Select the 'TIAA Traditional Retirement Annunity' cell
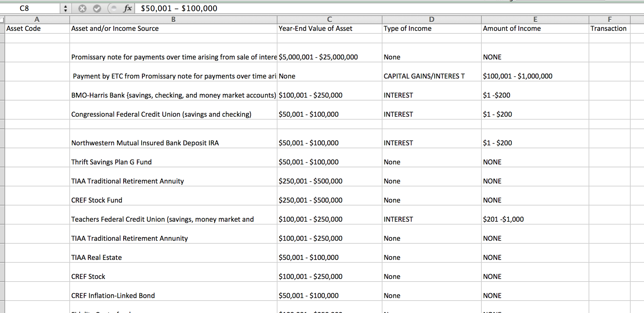Screen dimensions: 644x313 pyautogui.click(x=173, y=234)
